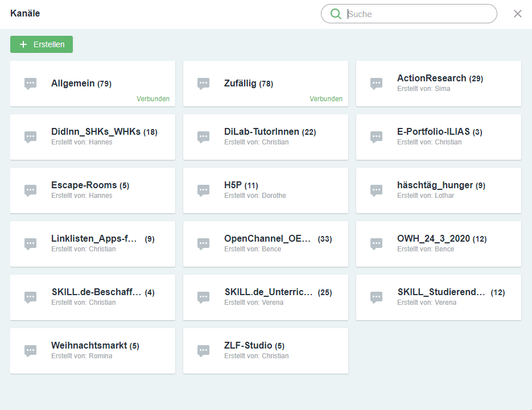
Task: Click the chat icon beside ZLF-Studio
Action: [x=204, y=351]
